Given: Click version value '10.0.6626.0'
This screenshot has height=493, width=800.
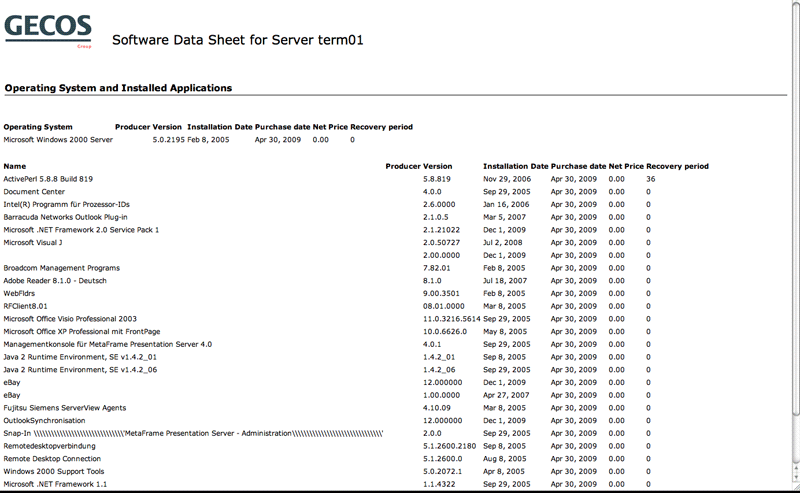Looking at the screenshot, I should [445, 332].
